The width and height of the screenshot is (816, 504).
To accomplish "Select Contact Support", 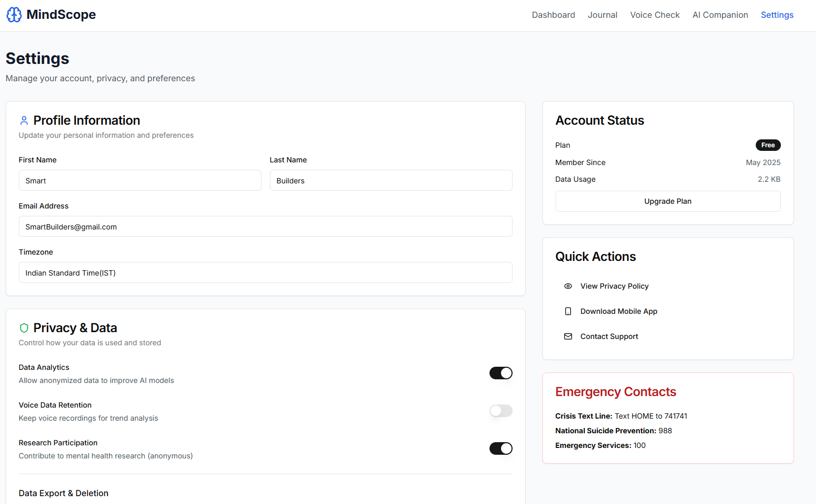I will coord(610,336).
